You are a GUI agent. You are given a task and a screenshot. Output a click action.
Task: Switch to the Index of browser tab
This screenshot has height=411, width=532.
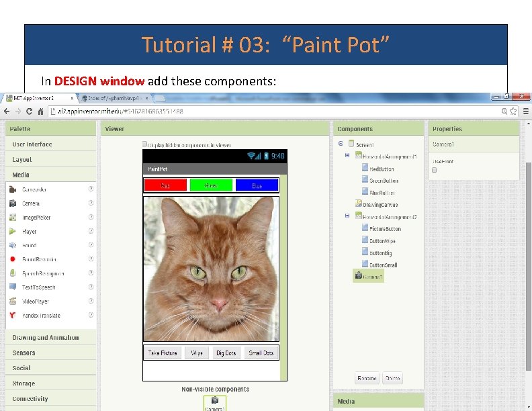pos(115,98)
